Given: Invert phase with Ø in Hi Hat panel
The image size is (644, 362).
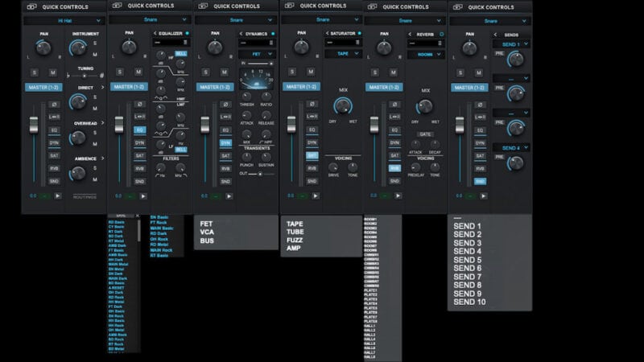Looking at the screenshot, I should 54,105.
